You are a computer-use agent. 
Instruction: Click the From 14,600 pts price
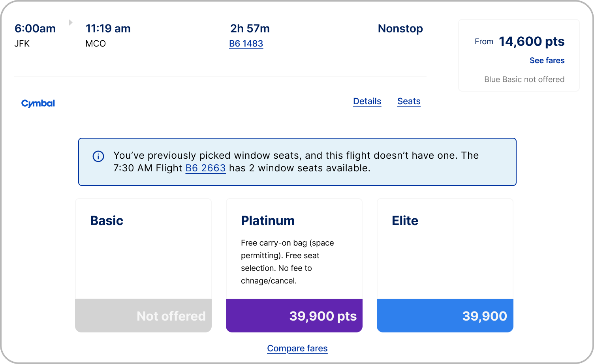531,41
